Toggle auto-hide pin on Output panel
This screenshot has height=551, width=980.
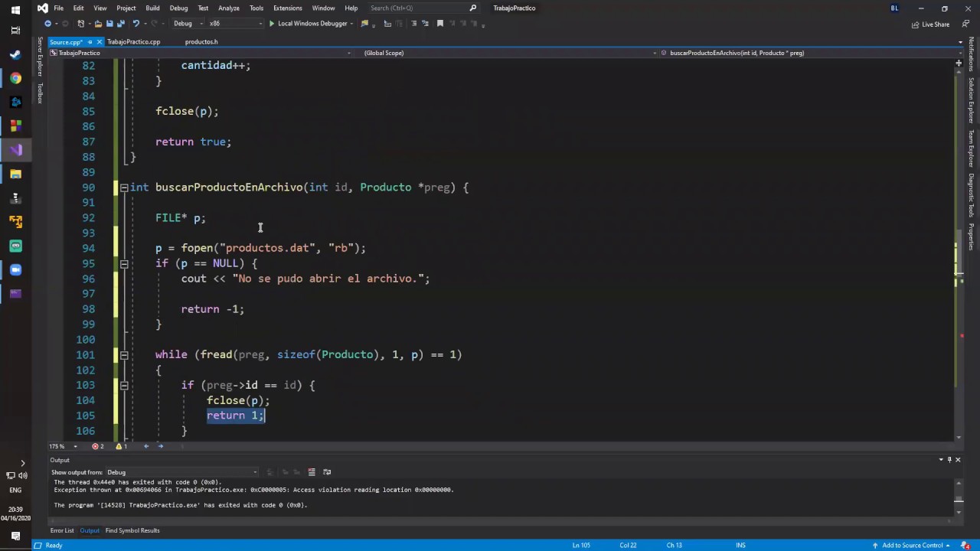coord(949,460)
